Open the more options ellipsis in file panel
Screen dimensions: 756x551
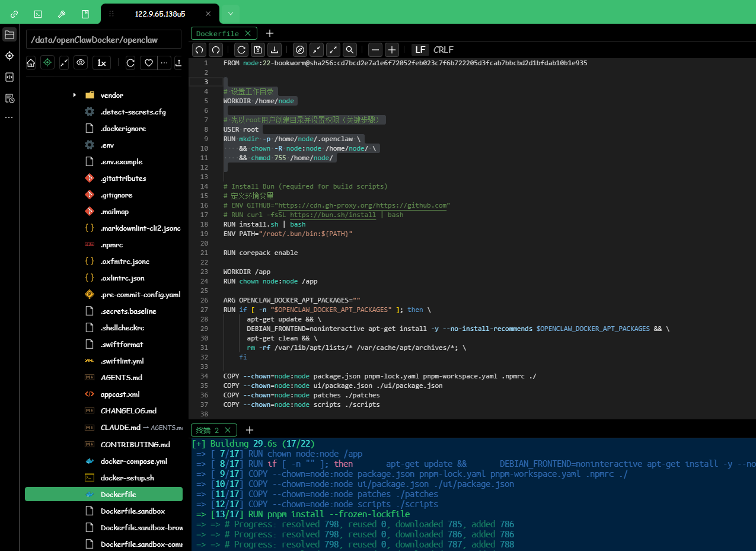point(164,62)
